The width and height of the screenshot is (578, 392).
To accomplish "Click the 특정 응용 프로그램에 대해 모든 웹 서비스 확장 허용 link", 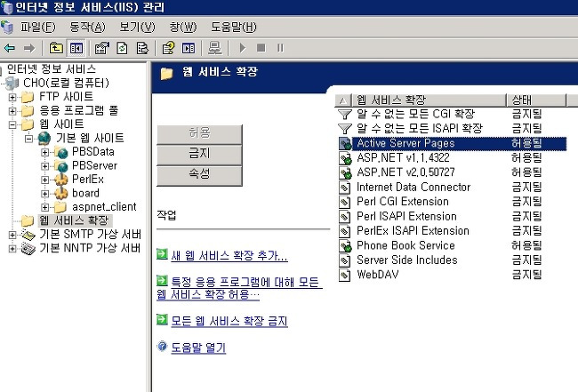I will [x=239, y=289].
